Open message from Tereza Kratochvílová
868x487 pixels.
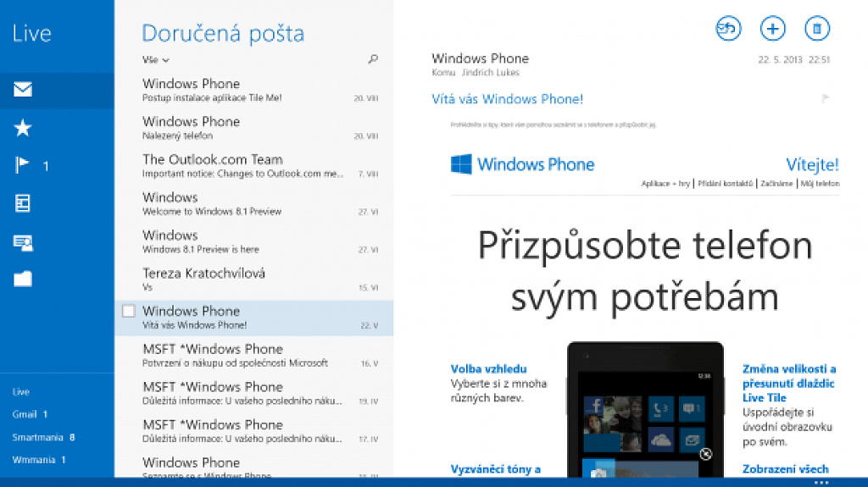click(x=254, y=279)
